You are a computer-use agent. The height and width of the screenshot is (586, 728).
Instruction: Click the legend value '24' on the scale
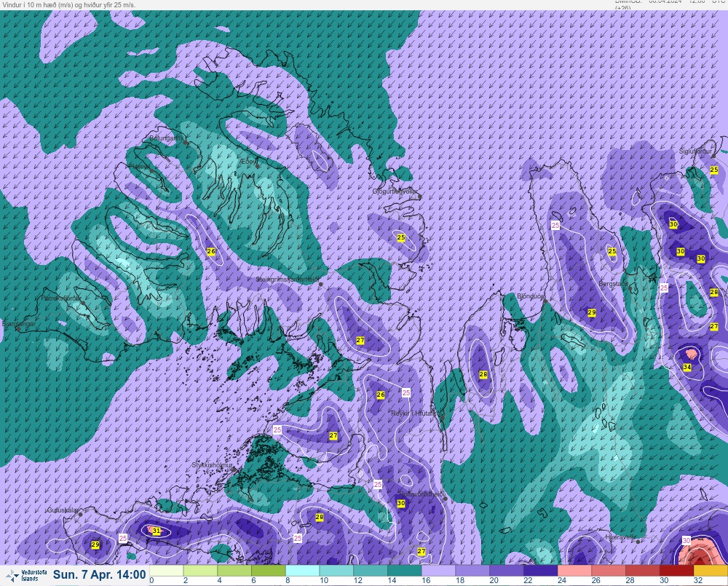click(x=562, y=580)
